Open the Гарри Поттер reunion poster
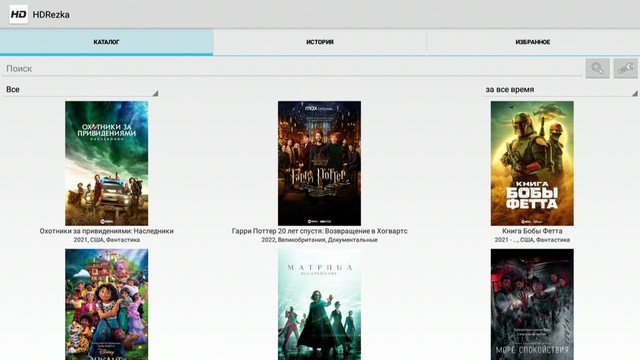 pos(319,163)
